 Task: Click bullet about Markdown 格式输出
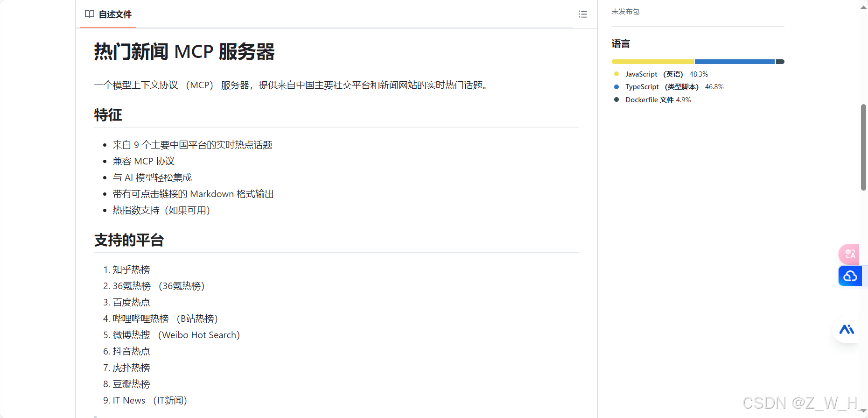pos(193,194)
